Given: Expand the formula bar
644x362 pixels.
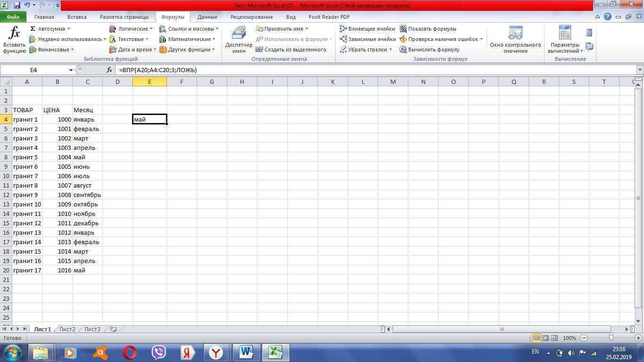Looking at the screenshot, I should (640, 70).
